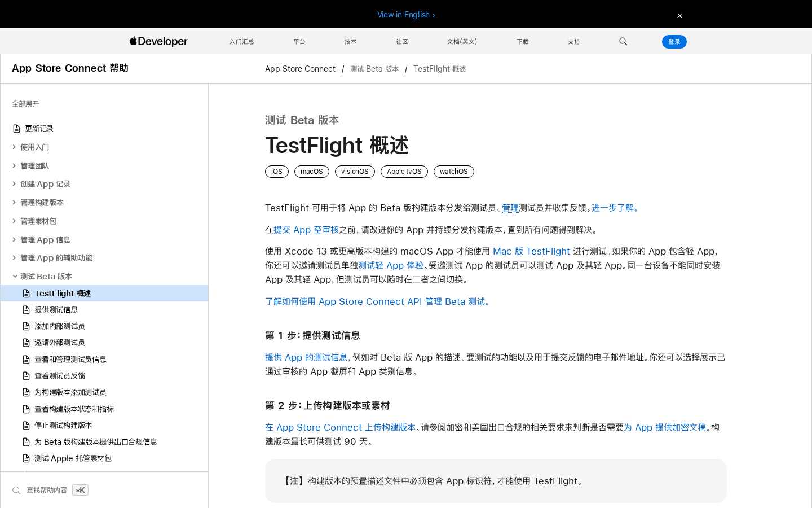Open the 支持 navigation menu
Image resolution: width=812 pixels, height=508 pixels.
click(x=574, y=42)
